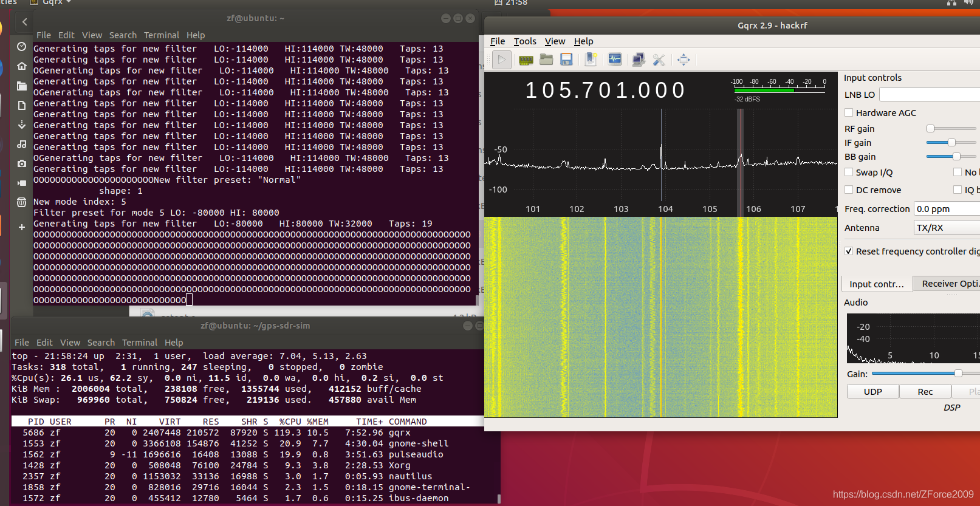Open Edit menu in gps-sdr-sim terminal
The height and width of the screenshot is (506, 980).
pos(44,343)
